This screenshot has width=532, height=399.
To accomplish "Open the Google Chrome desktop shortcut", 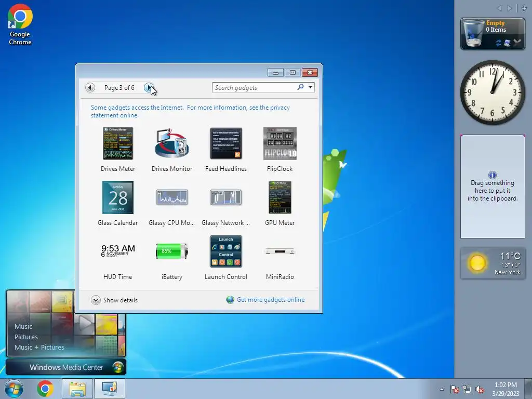I will pos(20,25).
